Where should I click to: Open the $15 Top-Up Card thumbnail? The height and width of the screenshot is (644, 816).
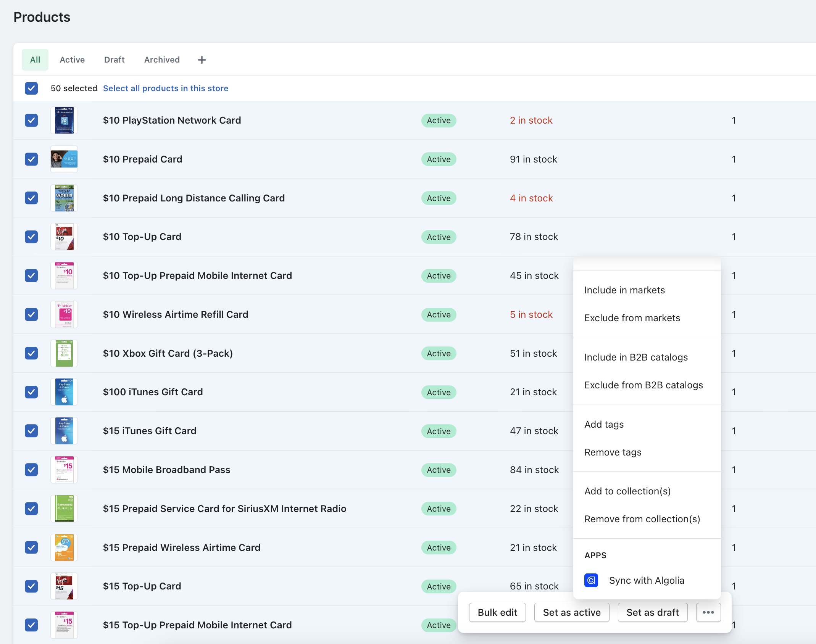pyautogui.click(x=64, y=586)
